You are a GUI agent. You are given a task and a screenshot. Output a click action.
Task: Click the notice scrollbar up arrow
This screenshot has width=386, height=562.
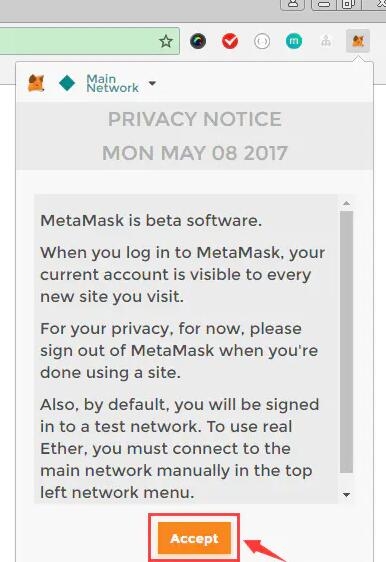coord(346,203)
